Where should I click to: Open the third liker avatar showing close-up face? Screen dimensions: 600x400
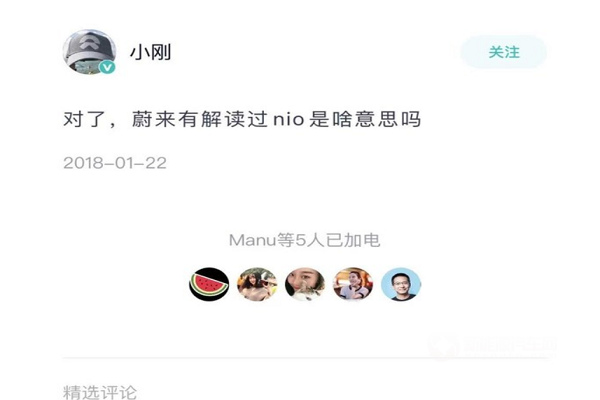[305, 284]
